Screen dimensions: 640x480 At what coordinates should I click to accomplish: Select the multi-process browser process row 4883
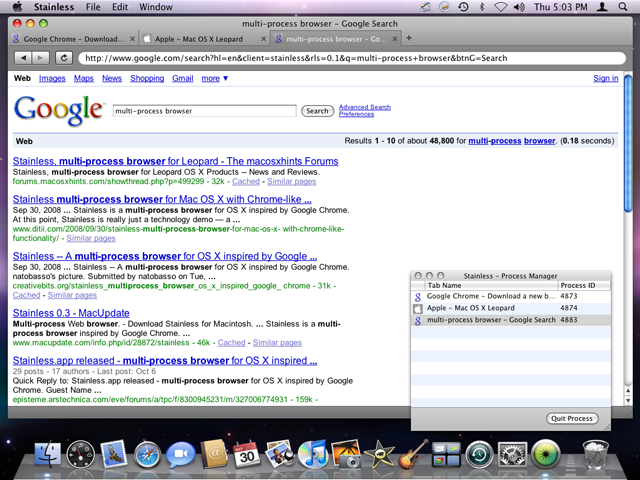[x=511, y=320]
